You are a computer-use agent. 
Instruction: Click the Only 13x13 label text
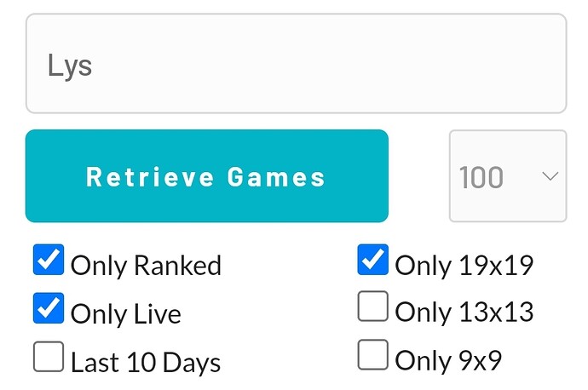tap(464, 313)
